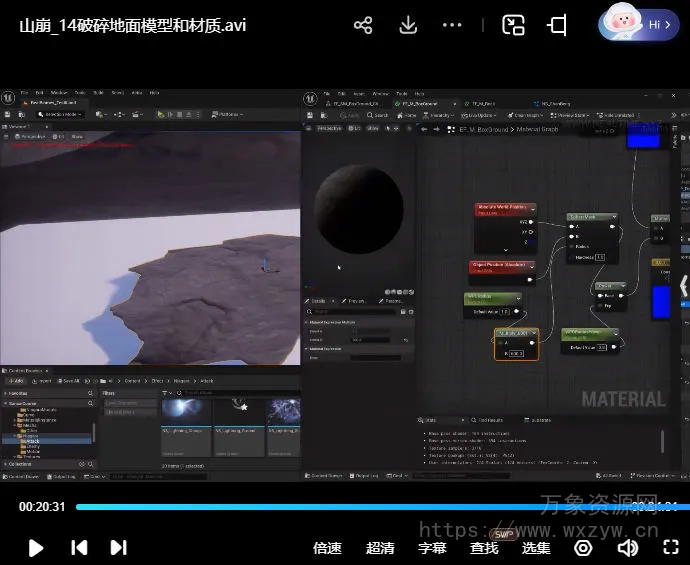Enter fullscreen with the bottom-right icon
Image resolution: width=690 pixels, height=565 pixels.
pos(672,547)
